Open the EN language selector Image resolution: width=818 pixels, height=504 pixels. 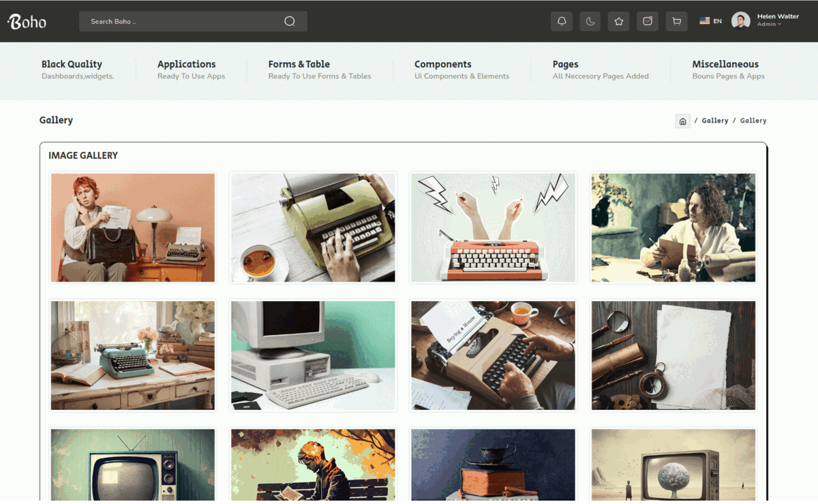pyautogui.click(x=710, y=21)
